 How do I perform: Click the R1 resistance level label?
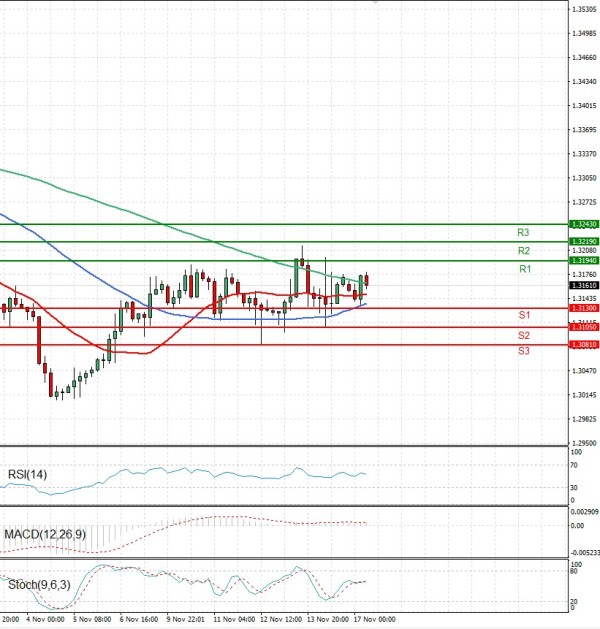[x=524, y=270]
